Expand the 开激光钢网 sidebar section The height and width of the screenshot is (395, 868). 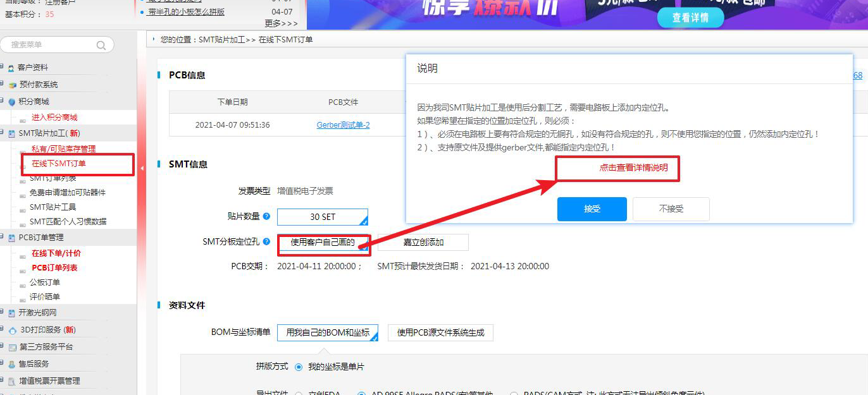click(3, 313)
